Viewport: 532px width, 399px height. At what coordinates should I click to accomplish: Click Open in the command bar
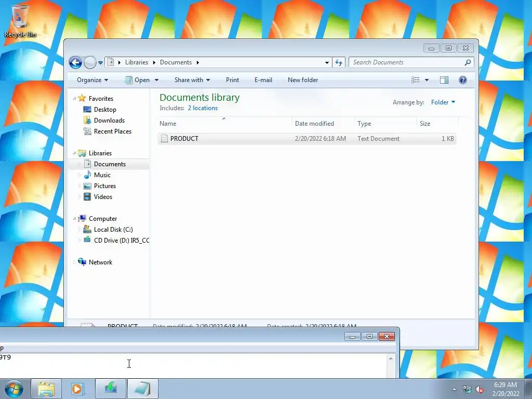coord(137,80)
